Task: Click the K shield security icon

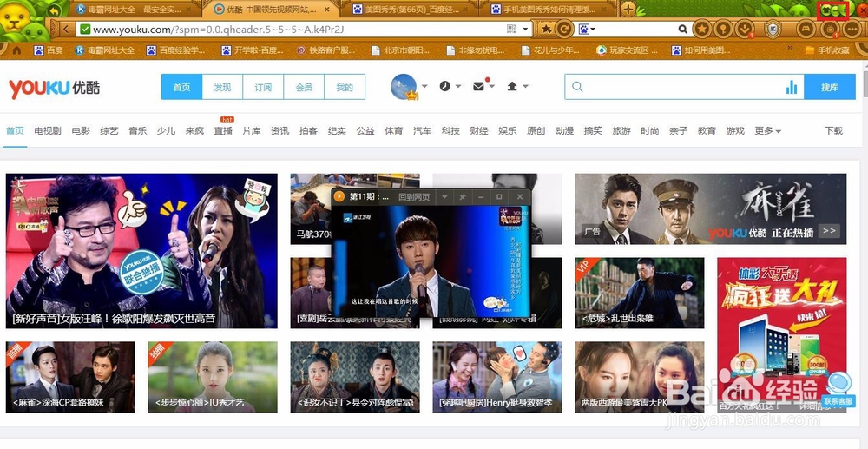Action: pyautogui.click(x=773, y=29)
